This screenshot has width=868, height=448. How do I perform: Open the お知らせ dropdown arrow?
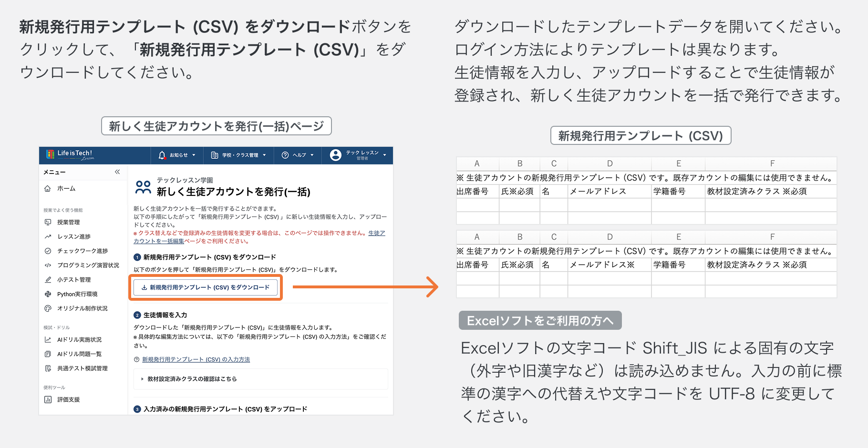[194, 155]
